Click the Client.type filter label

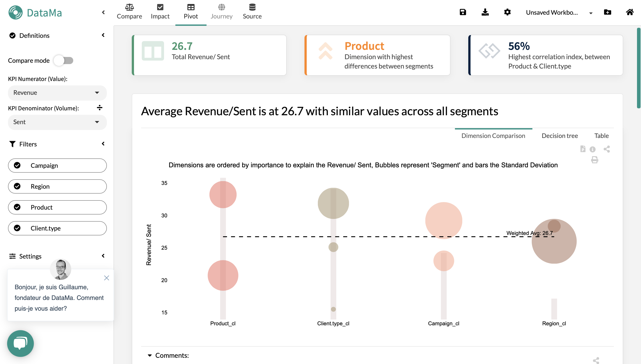(45, 228)
